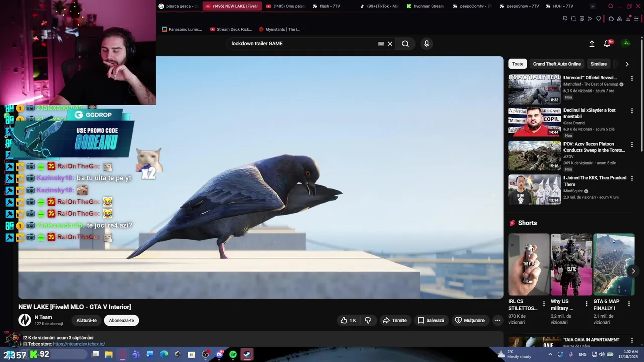Open the nteamdev tebex store link
Viewport: 644px width, 362px height.
(79, 344)
